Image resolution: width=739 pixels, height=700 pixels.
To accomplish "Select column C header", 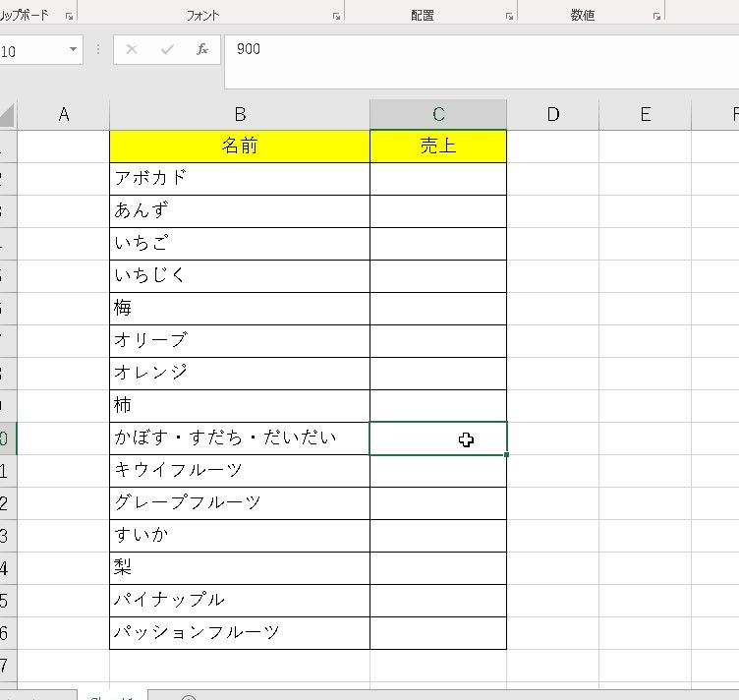I will point(438,114).
